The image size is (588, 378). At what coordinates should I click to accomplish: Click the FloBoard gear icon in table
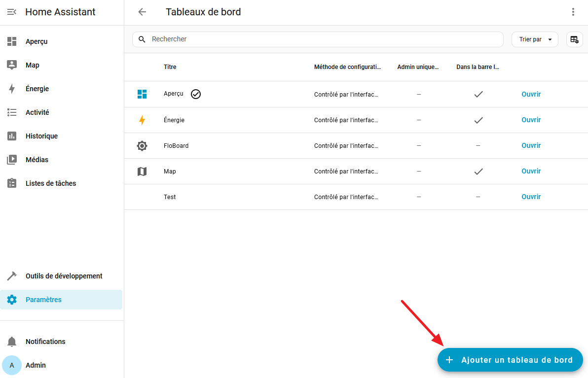(142, 146)
